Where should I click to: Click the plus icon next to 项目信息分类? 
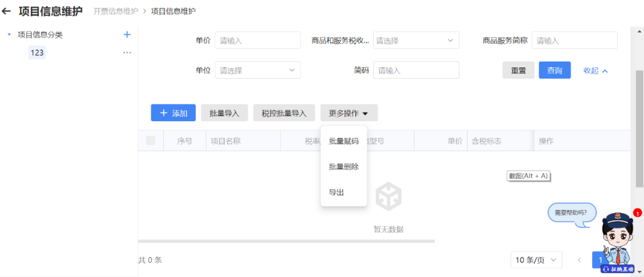[x=126, y=35]
